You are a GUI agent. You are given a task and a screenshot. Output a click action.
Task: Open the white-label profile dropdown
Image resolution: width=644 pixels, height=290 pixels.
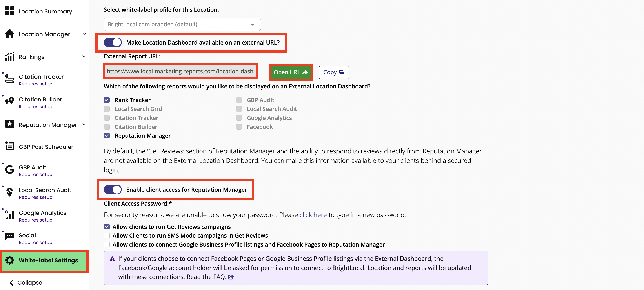[x=182, y=24]
